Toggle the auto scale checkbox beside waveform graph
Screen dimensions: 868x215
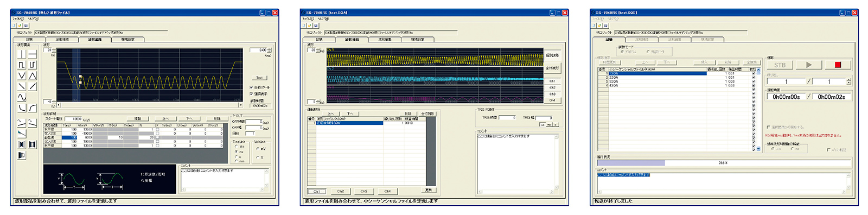click(252, 87)
